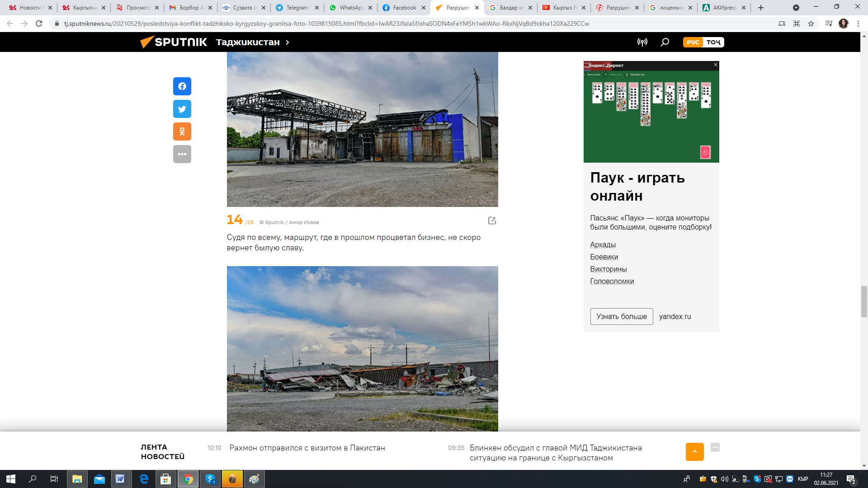Click Узнать больше ad button
Screen dimensions: 868x488
coord(621,316)
